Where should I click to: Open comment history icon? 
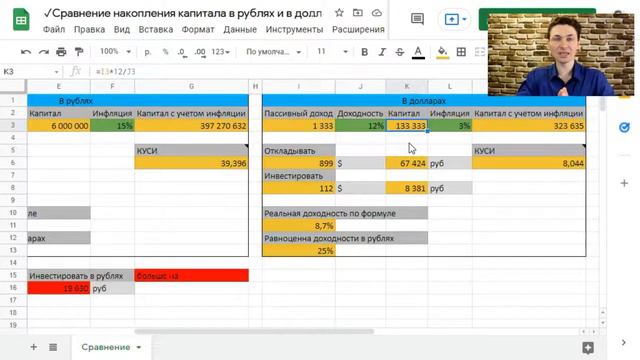[x=417, y=19]
